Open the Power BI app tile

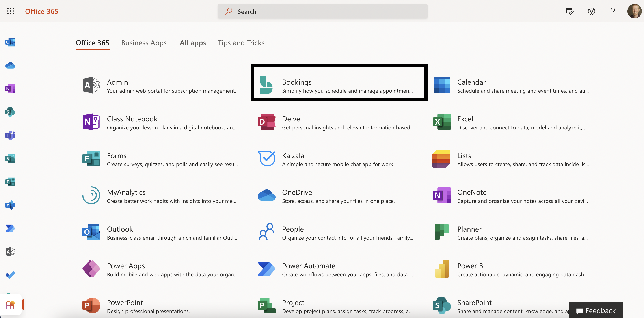[511, 269]
